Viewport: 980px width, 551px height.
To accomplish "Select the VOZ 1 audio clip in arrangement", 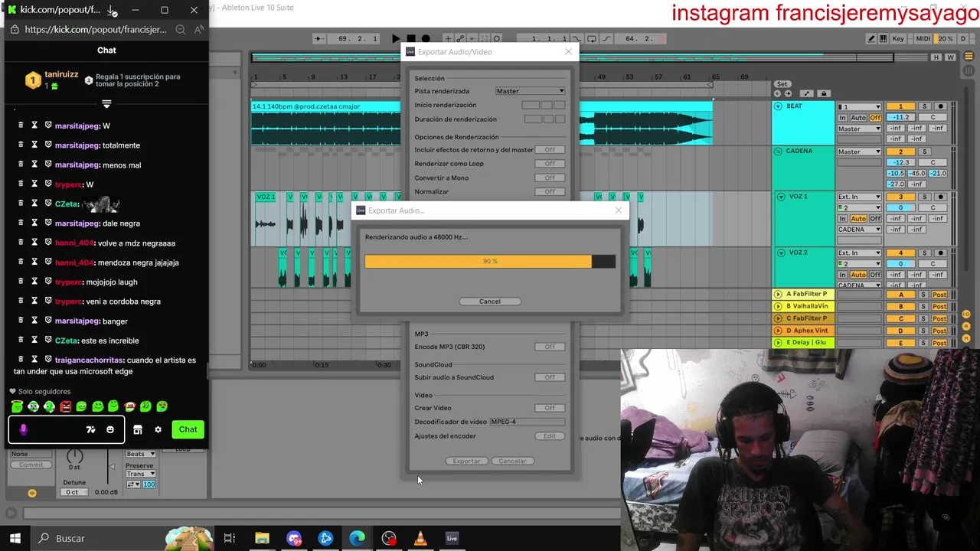I will [x=265, y=220].
